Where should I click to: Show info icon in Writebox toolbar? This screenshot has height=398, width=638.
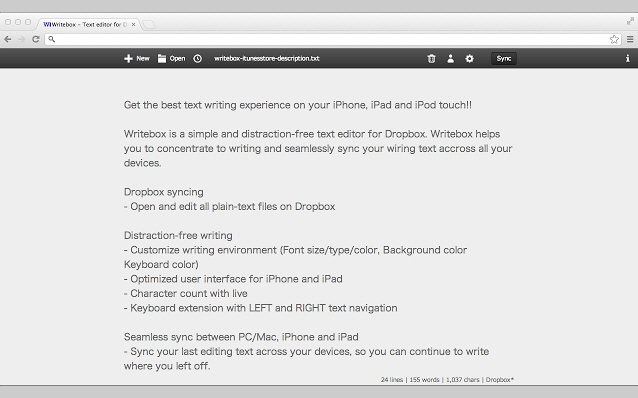click(x=627, y=59)
